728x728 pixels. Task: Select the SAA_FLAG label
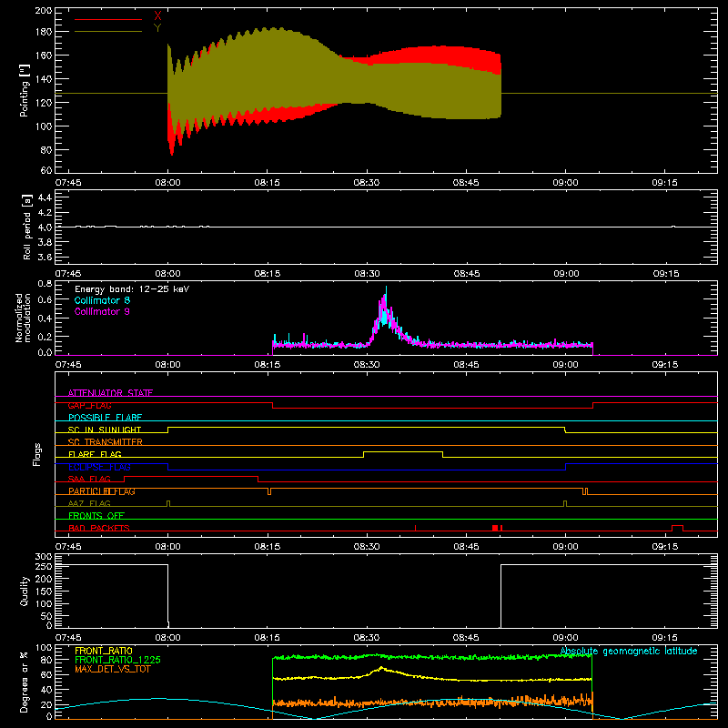[x=89, y=479]
